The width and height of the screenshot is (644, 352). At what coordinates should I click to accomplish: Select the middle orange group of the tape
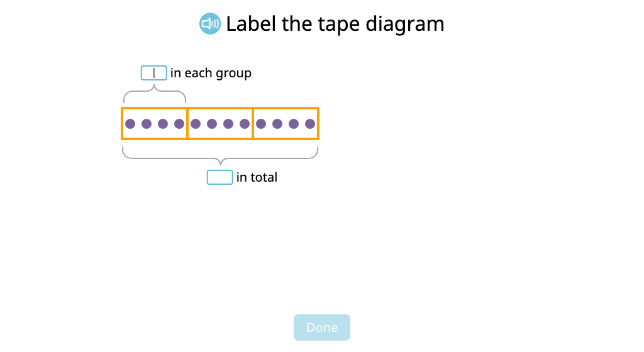pos(219,123)
